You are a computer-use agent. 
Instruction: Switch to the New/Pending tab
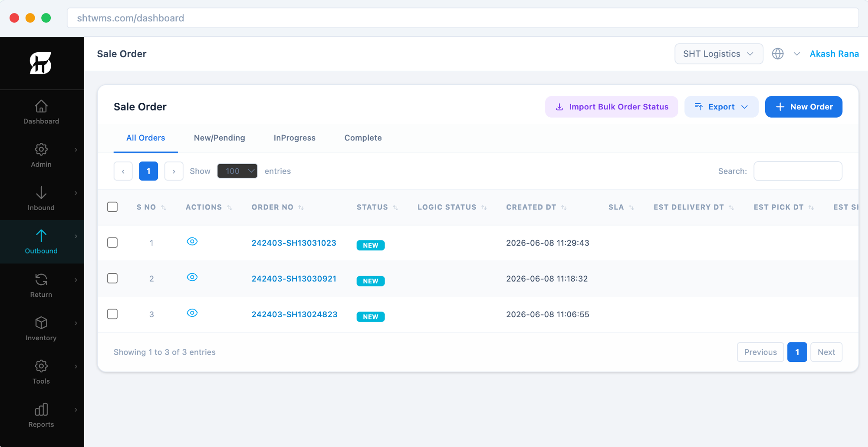[x=220, y=138]
